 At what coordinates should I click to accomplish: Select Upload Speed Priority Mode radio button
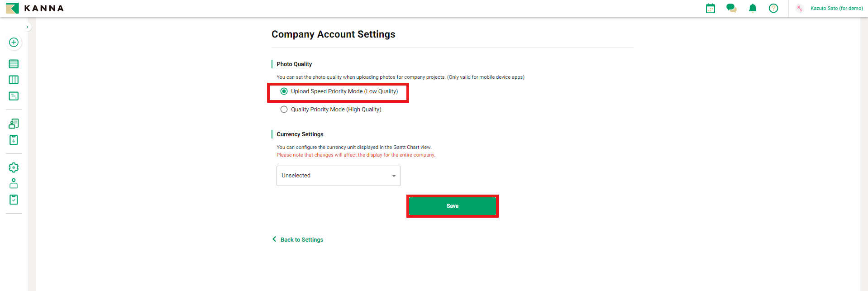pos(284,91)
